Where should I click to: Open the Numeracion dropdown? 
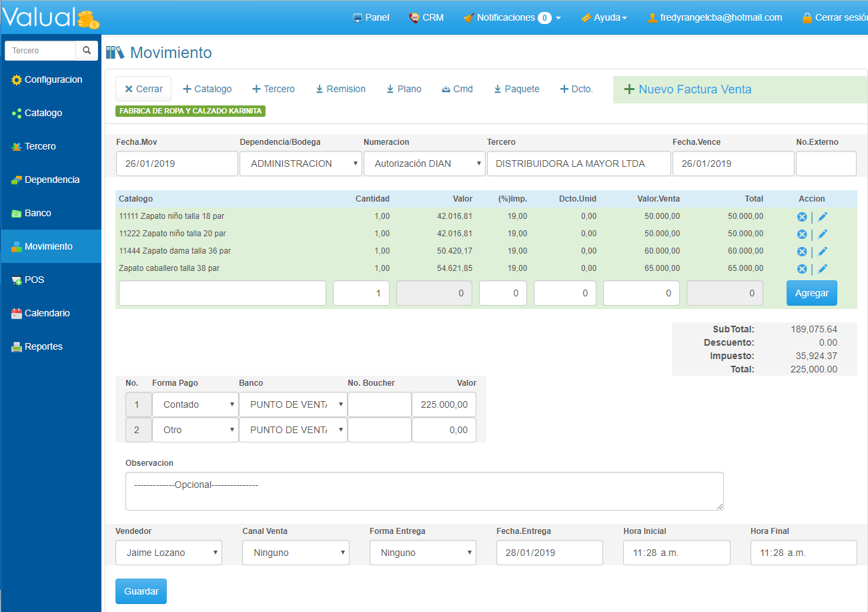424,164
